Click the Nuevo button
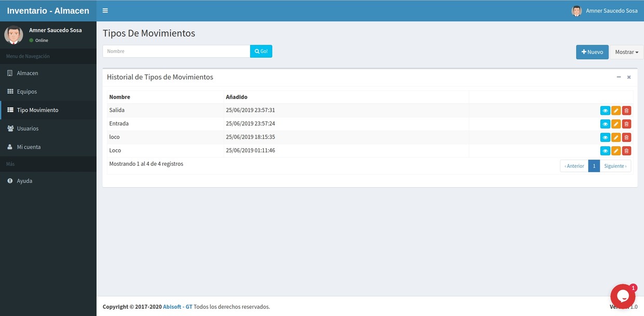644x316 pixels. pyautogui.click(x=592, y=52)
